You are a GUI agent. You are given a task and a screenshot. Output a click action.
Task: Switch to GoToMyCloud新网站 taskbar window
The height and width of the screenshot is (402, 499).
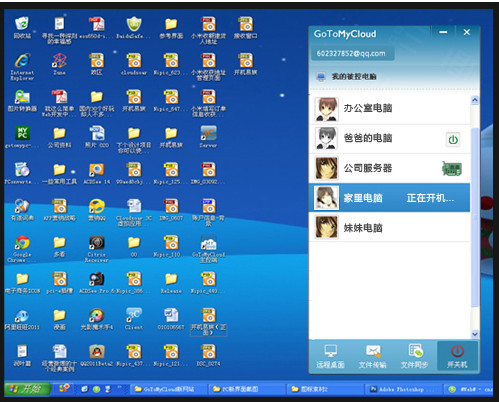(x=169, y=389)
